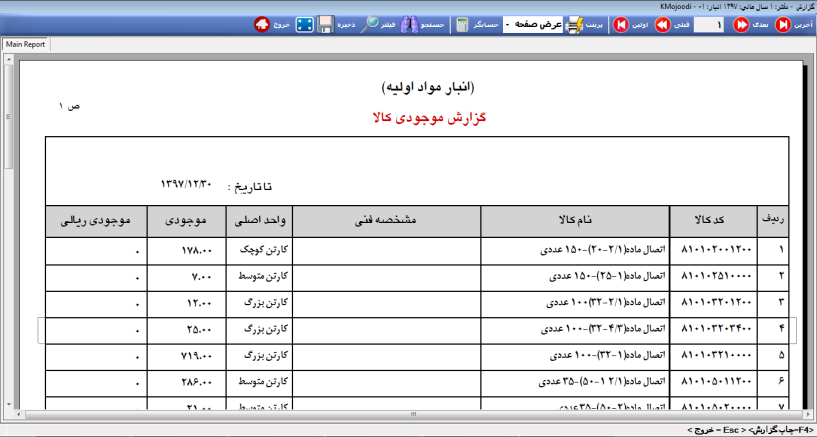Print the report using the printer icon

[x=574, y=23]
